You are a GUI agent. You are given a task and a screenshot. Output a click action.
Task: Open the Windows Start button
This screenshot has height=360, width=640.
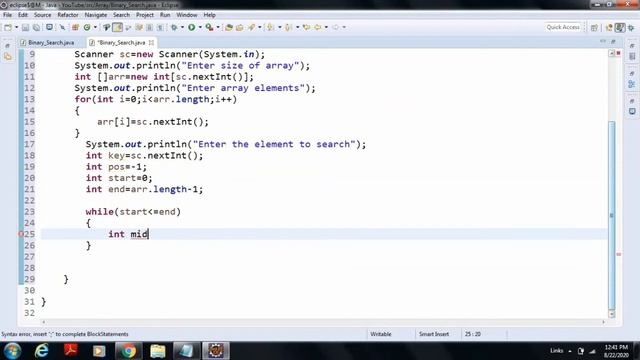click(12, 351)
